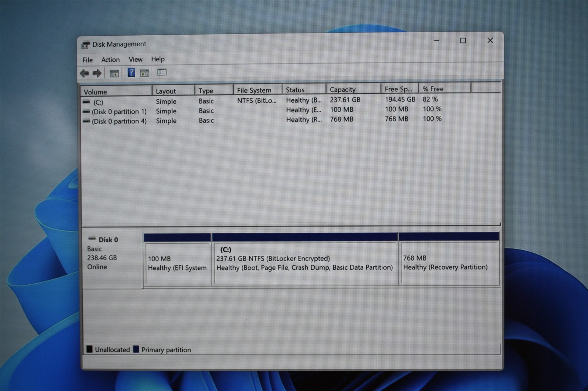Sort by the Status column header
Image resolution: width=588 pixels, height=391 pixels.
point(304,90)
